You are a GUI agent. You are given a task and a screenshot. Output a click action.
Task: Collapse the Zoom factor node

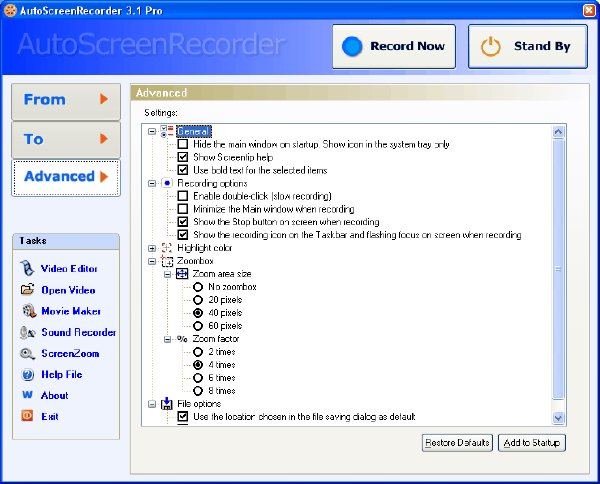(167, 339)
